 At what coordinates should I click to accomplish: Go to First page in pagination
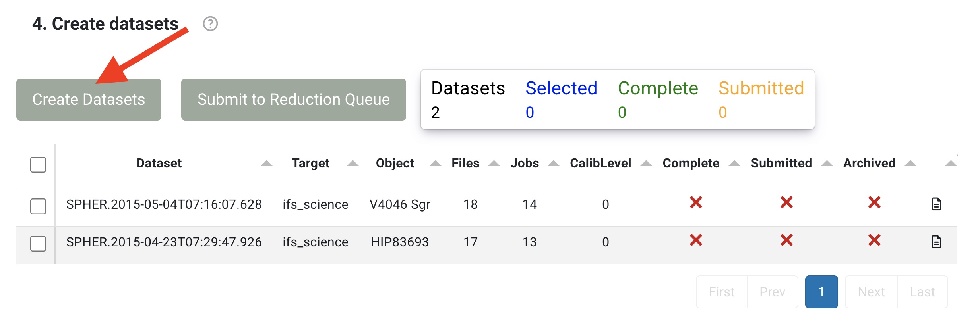coord(722,292)
